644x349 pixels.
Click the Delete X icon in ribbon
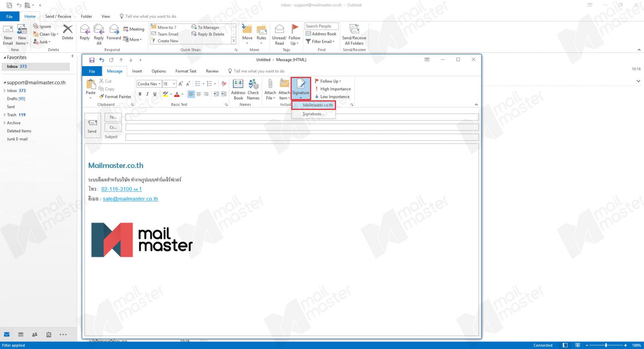click(68, 29)
